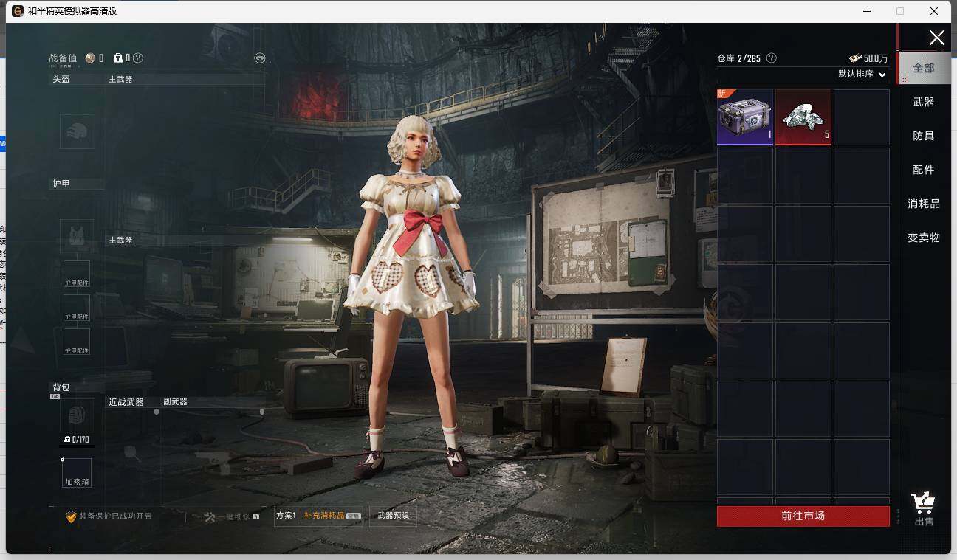Click the 和平精英模拟器高清版 app icon in title bar
This screenshot has height=560, width=957.
(x=18, y=11)
